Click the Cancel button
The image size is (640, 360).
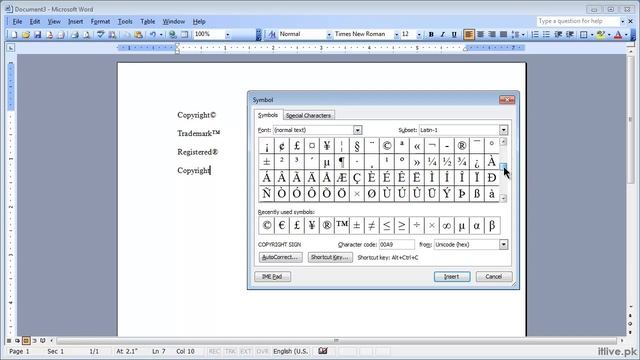[x=493, y=276]
